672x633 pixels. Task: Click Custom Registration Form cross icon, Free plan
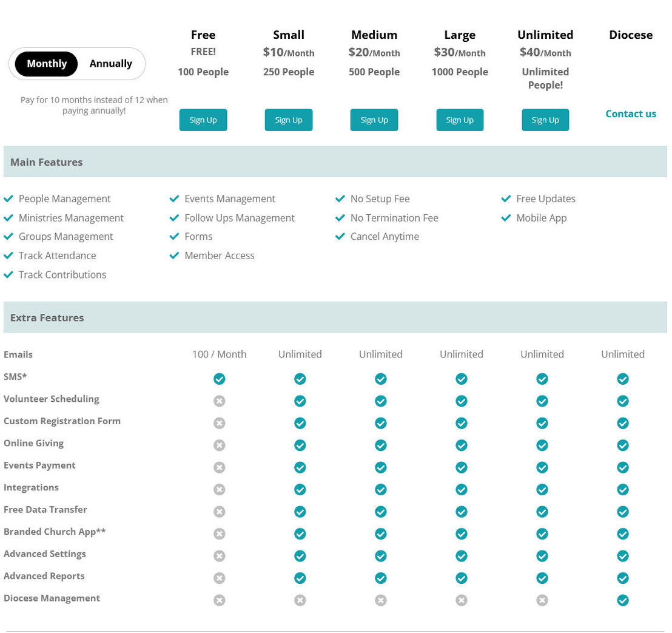click(x=220, y=423)
